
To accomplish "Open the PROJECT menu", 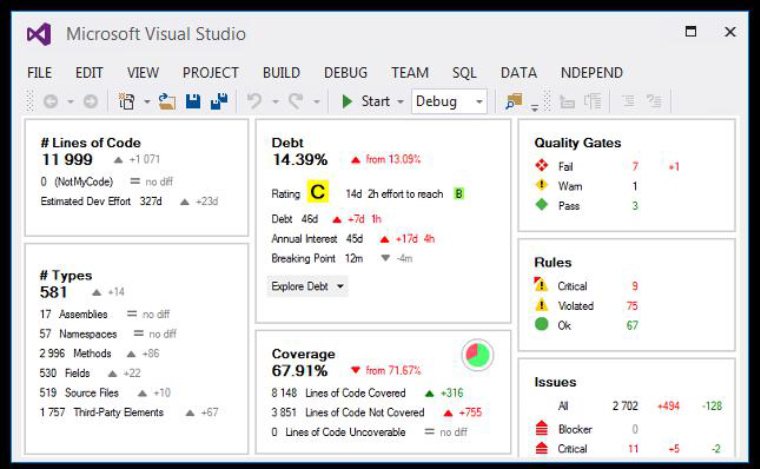I will pos(211,73).
